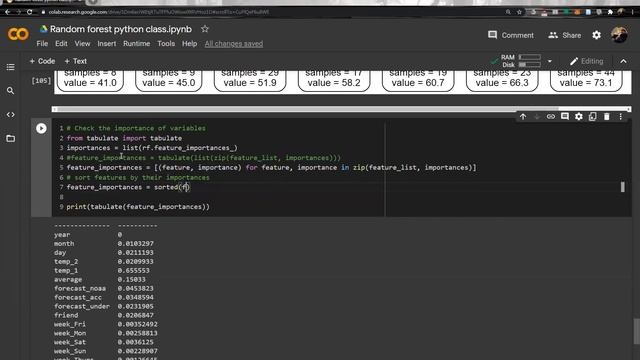
Task: Mirror cell in tab icon
Action: click(x=593, y=117)
